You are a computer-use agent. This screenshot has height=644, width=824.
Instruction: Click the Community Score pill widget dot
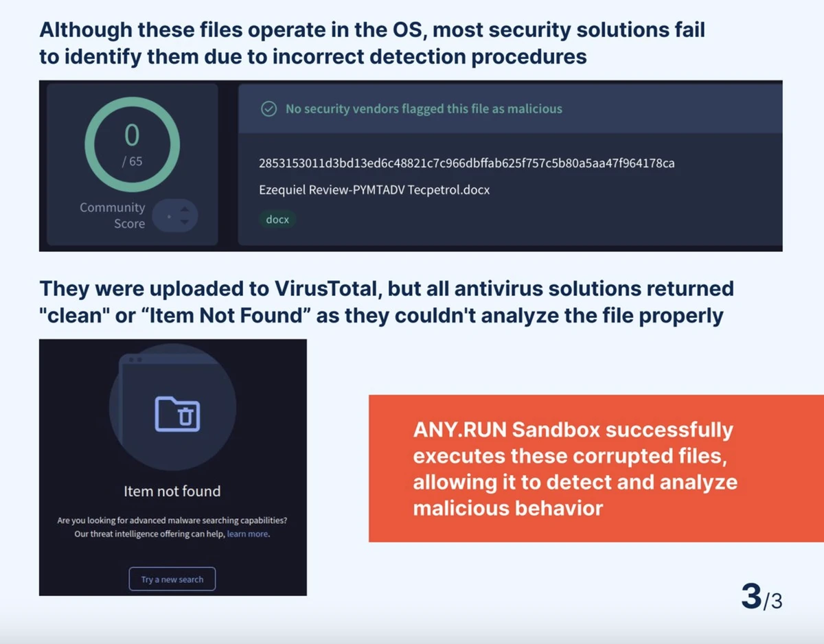pos(168,216)
